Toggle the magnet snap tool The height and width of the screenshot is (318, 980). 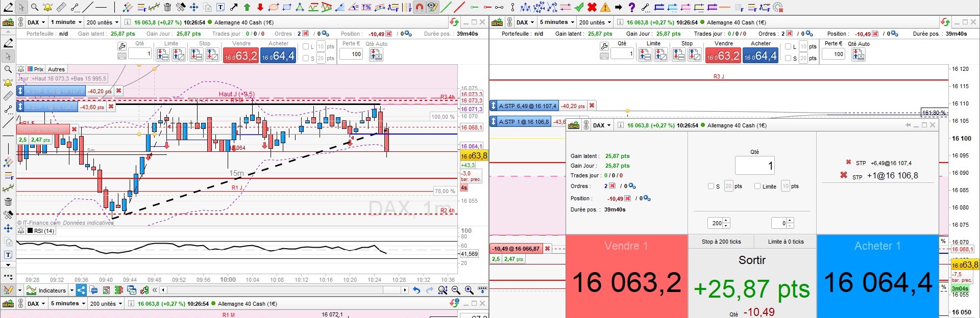(x=419, y=7)
